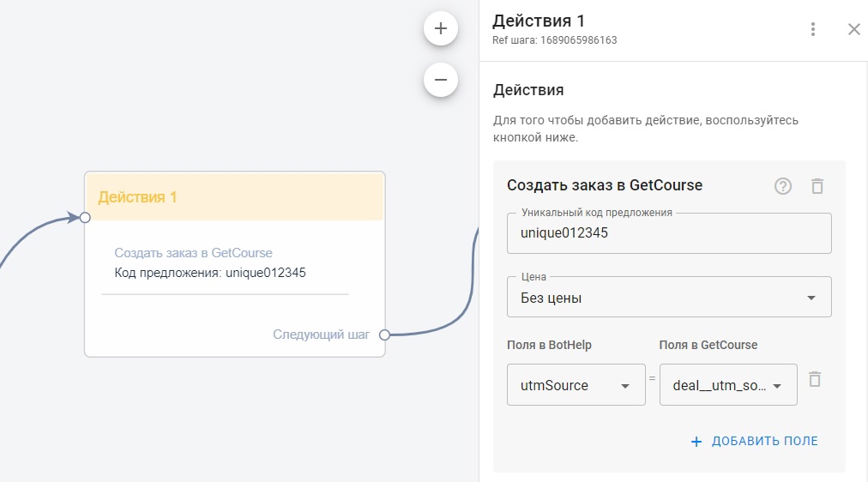Click the Действия 1 panel title
Viewport: 868px width, 482px height.
point(539,21)
